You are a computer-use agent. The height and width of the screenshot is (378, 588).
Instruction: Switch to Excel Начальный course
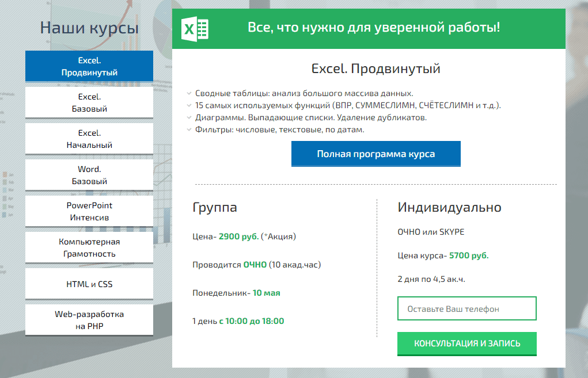pyautogui.click(x=89, y=139)
